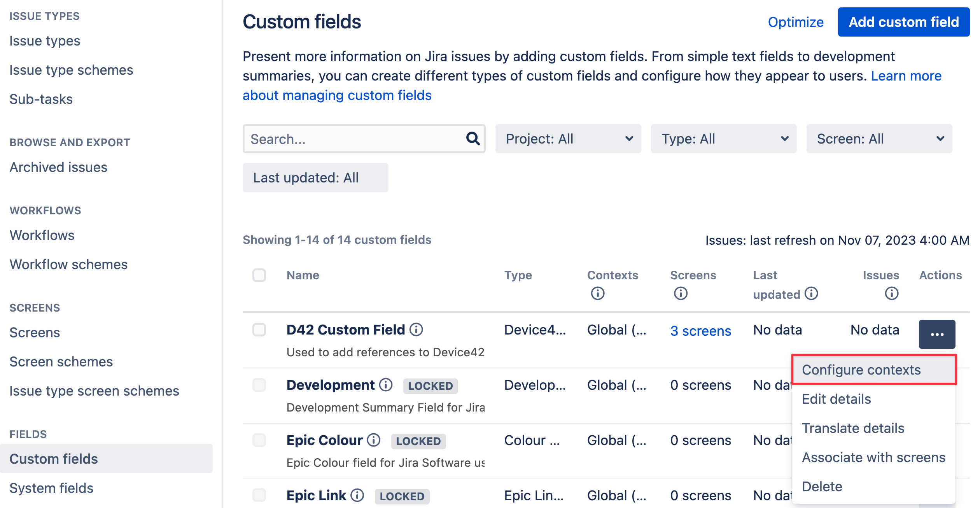This screenshot has height=508, width=980.
Task: Click the info icon under Contexts column header
Action: 597,294
